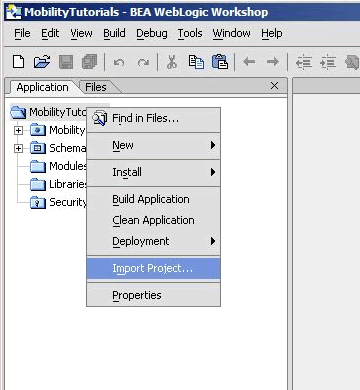Click the Save All toolbar icon

[89, 62]
